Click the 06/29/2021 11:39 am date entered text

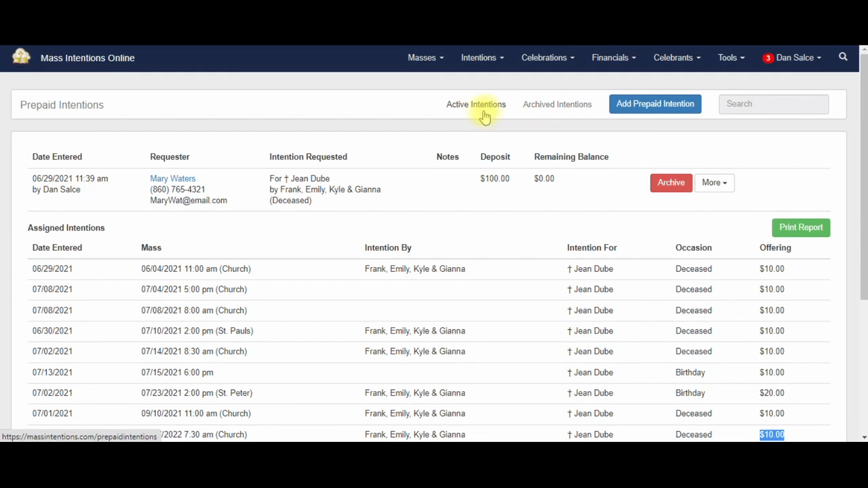[70, 178]
